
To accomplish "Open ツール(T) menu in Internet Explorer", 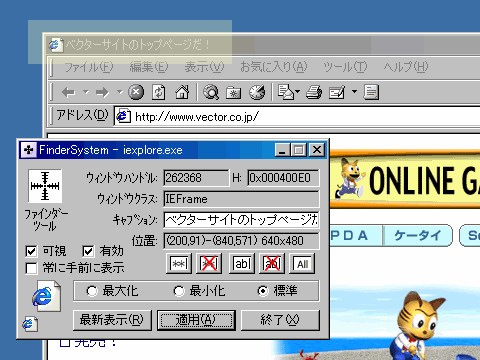I will tap(345, 67).
